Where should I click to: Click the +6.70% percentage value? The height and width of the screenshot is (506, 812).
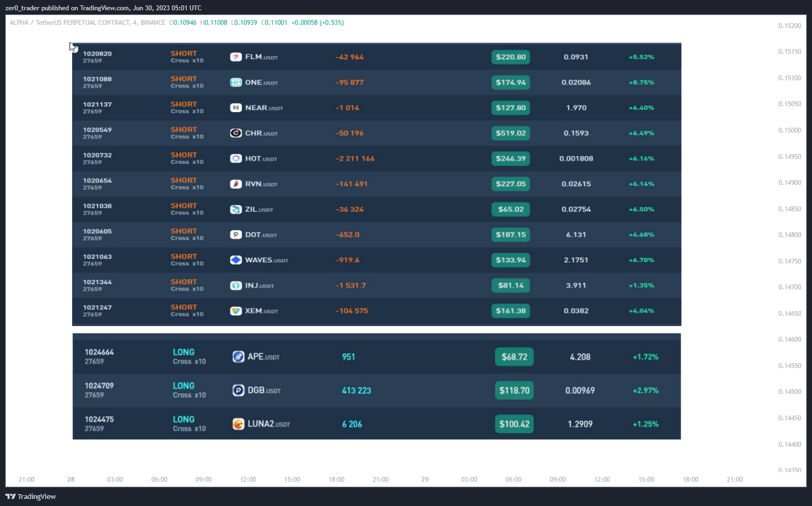[641, 260]
